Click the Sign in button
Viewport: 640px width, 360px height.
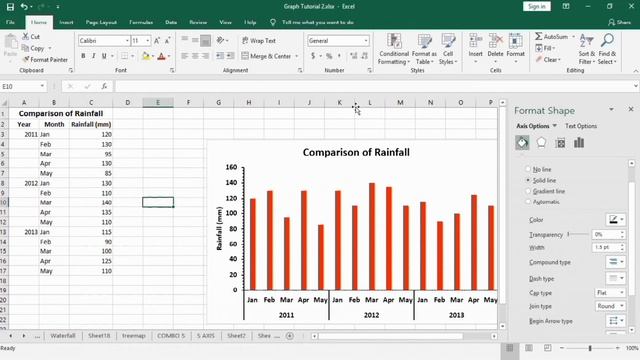(536, 7)
